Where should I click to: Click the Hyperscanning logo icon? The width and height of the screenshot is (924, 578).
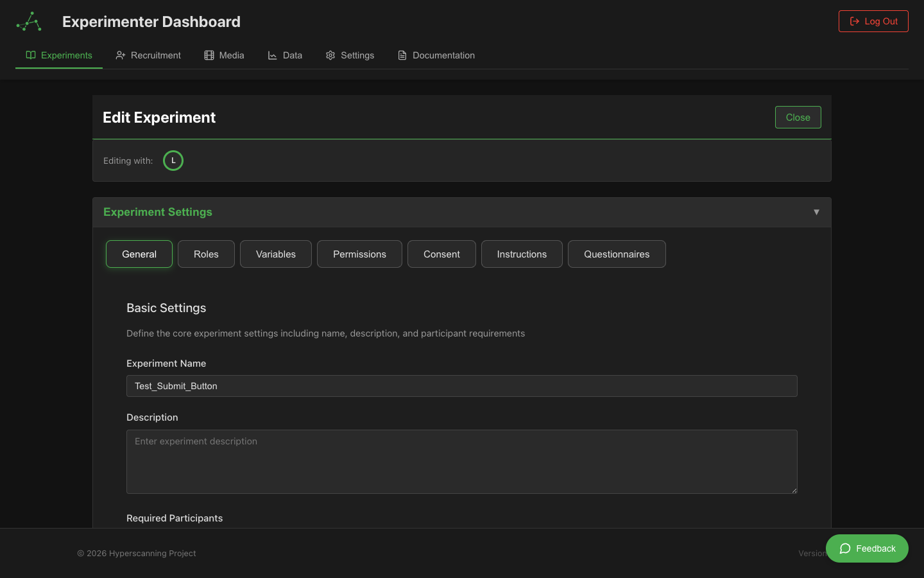28,21
